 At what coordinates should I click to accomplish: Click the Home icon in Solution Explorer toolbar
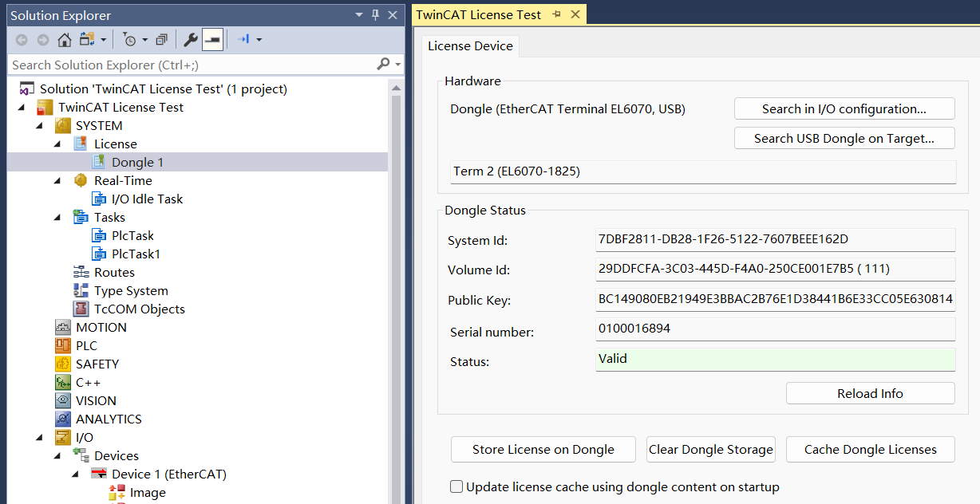64,39
